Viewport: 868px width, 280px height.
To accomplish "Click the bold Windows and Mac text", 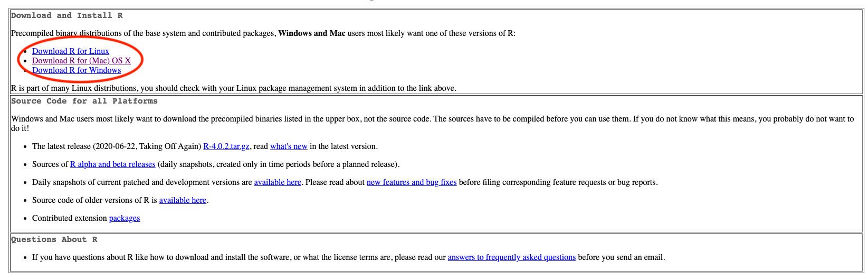I will (x=311, y=33).
